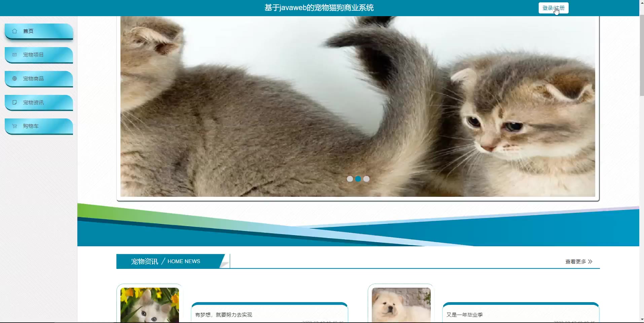Go to 宠物商品 in the sidebar

coord(39,79)
